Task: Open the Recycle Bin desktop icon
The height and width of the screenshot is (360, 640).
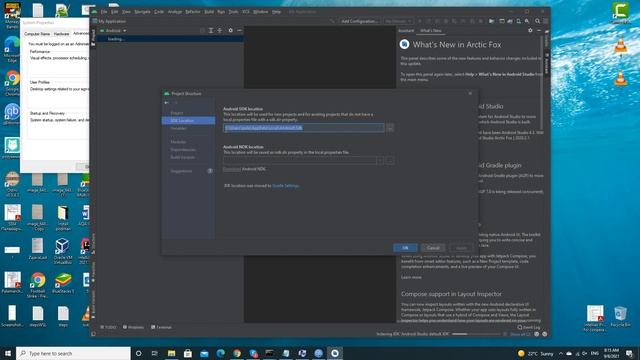Action: [x=620, y=317]
